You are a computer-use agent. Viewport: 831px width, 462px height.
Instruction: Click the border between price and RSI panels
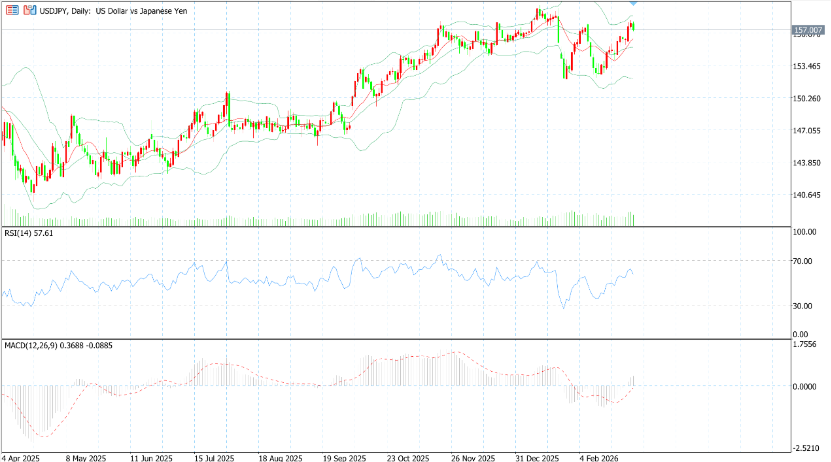pyautogui.click(x=396, y=227)
